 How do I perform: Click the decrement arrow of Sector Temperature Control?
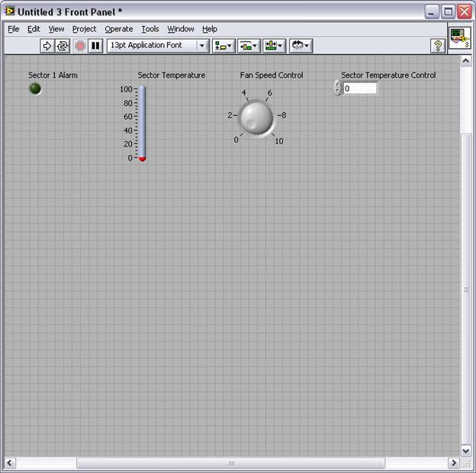point(338,92)
